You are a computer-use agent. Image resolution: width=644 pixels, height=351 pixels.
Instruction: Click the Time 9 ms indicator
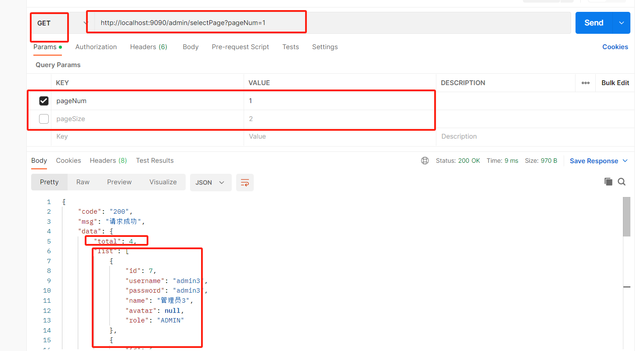pos(502,161)
